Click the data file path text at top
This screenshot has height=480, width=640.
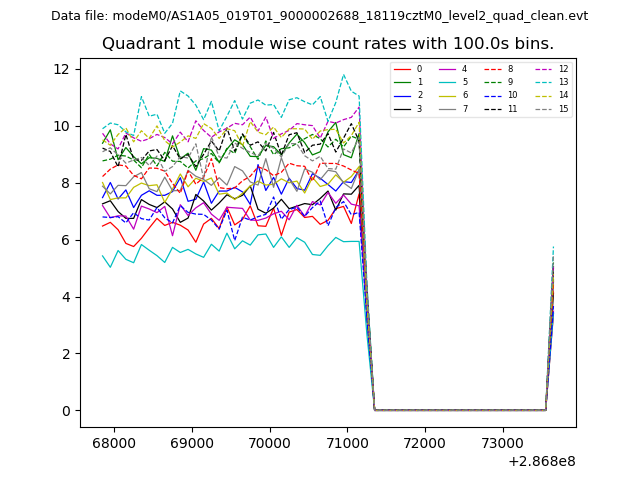click(319, 16)
